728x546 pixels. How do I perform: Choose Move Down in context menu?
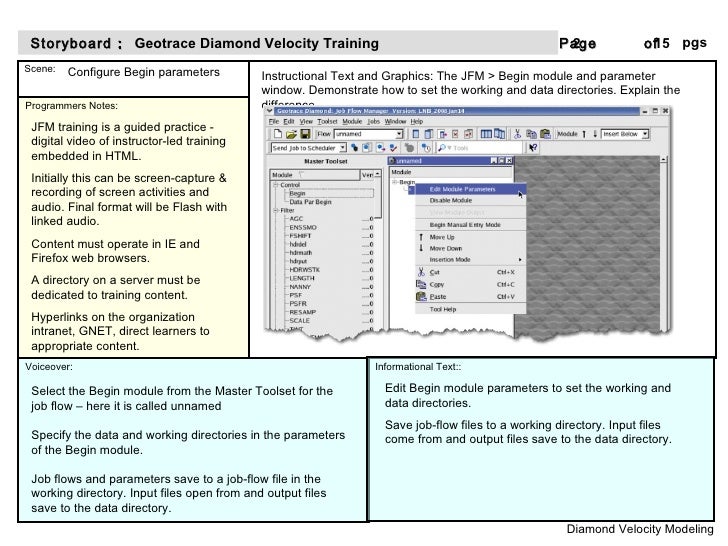[470, 248]
